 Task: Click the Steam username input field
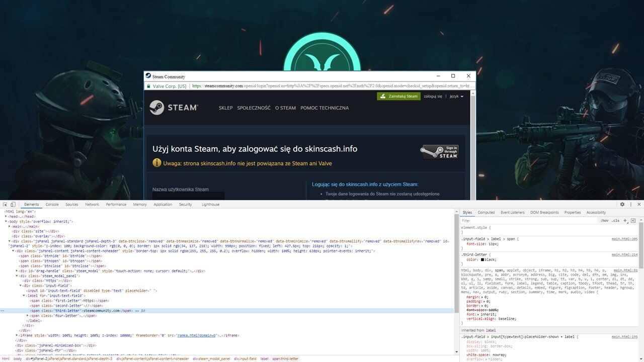(188, 196)
